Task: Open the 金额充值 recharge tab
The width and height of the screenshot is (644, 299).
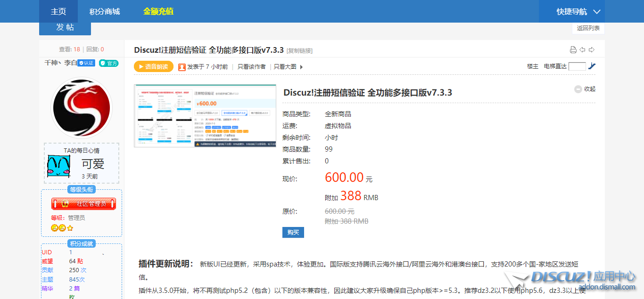Action: tap(158, 11)
